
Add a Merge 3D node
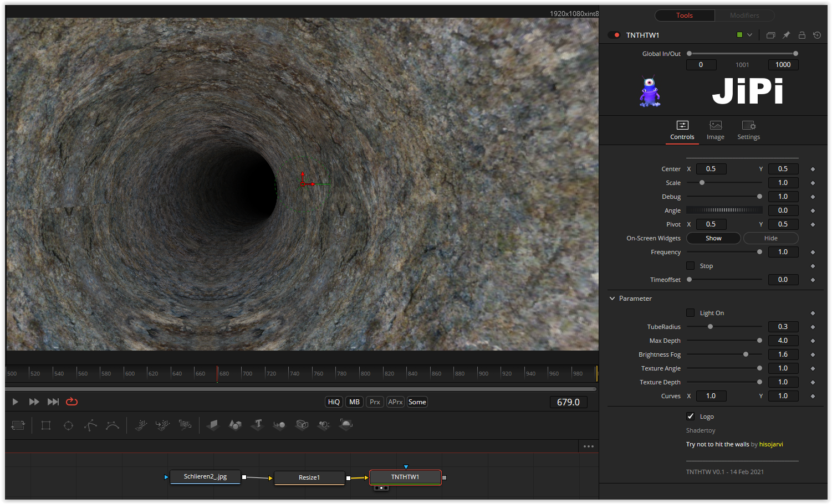pyautogui.click(x=279, y=425)
